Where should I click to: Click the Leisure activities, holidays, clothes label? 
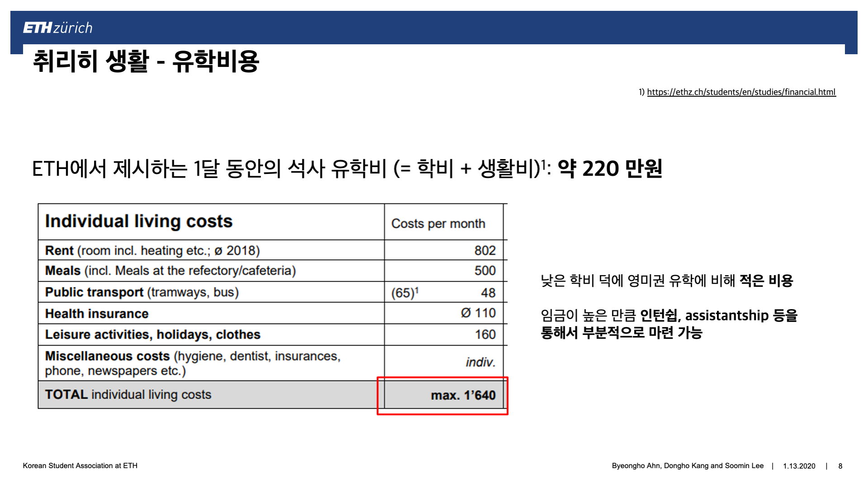point(153,334)
